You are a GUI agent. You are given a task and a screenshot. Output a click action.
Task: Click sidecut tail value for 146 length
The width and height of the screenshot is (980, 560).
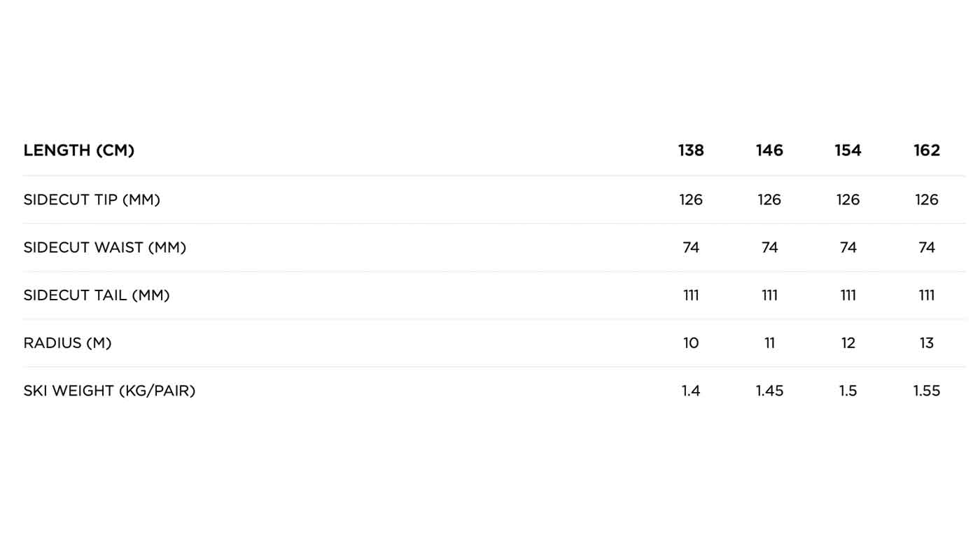(x=769, y=295)
